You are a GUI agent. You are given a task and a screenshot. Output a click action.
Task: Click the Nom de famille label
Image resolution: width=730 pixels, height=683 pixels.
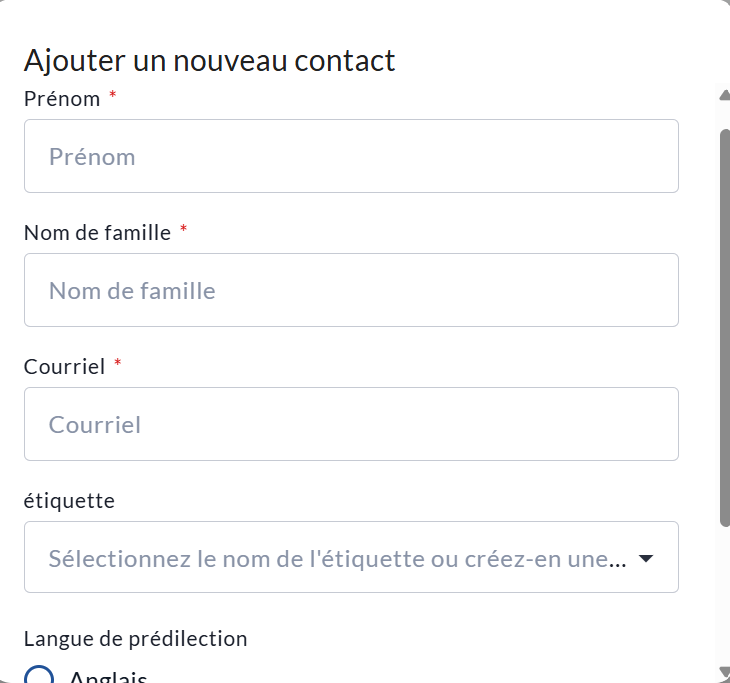click(97, 233)
